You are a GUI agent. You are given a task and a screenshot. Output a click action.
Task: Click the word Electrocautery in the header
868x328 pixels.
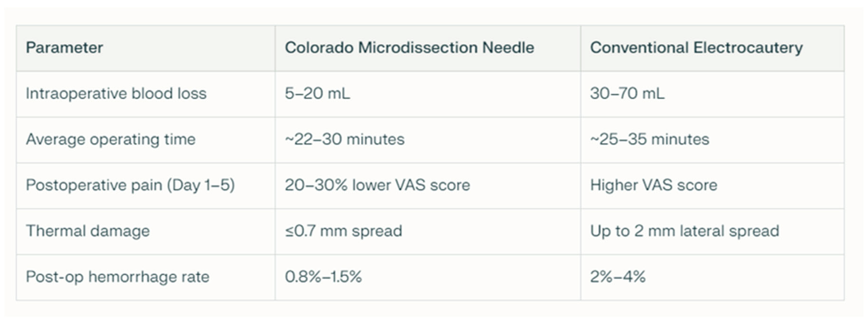(748, 48)
